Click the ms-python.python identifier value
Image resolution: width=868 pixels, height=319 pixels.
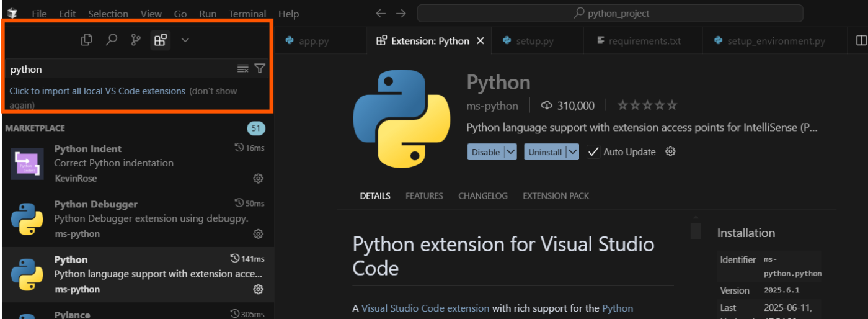point(792,266)
